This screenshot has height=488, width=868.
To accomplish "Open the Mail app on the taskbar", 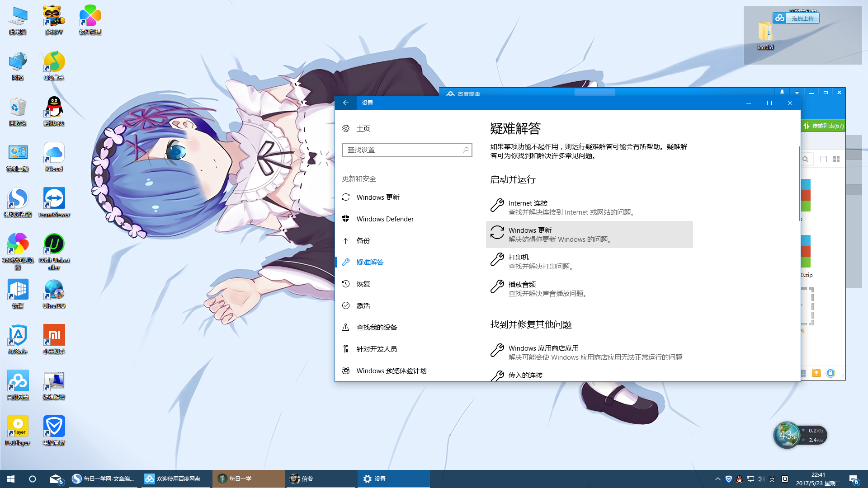I will click(x=56, y=479).
